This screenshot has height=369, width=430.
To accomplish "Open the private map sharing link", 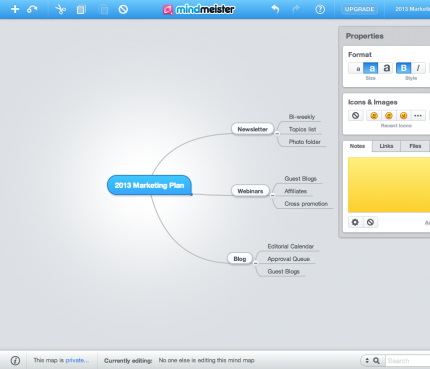I will tap(77, 360).
